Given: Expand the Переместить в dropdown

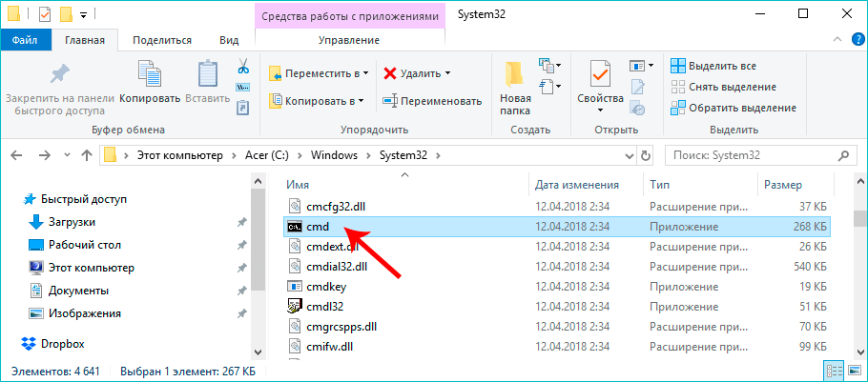Looking at the screenshot, I should tap(367, 73).
